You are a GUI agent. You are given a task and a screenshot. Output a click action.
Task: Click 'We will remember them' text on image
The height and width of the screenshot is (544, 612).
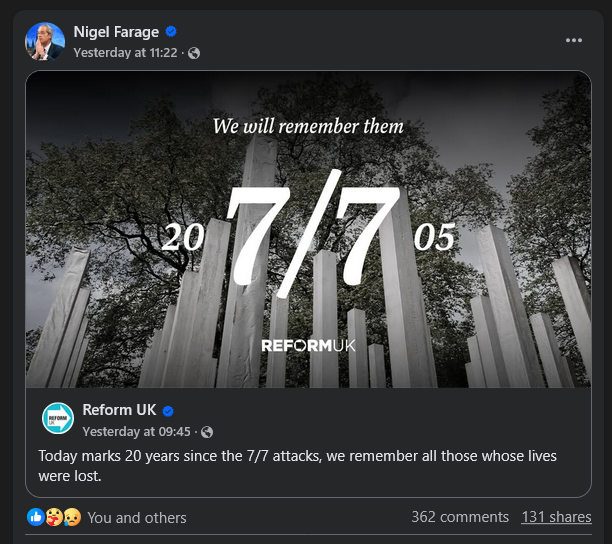pos(308,126)
